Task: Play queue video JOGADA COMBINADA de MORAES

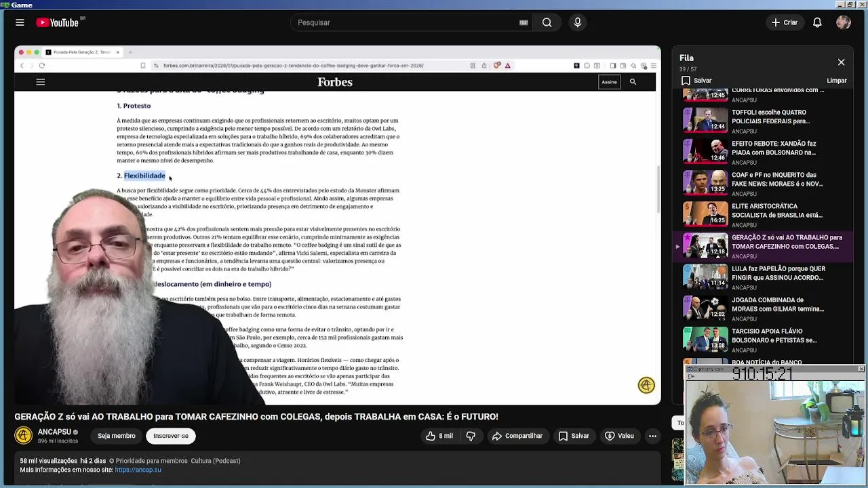Action: coord(763,308)
